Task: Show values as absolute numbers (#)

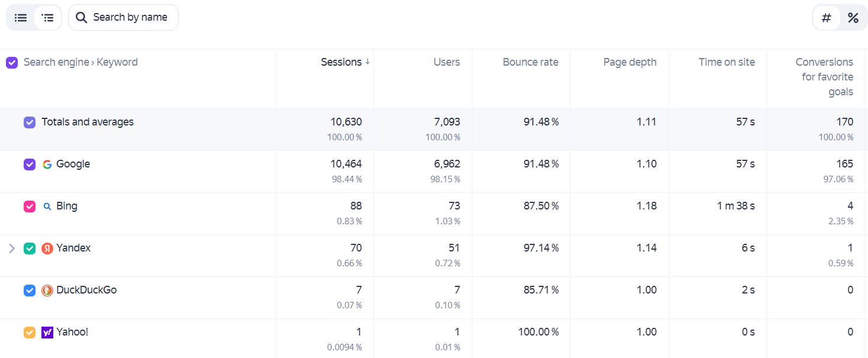Action: click(827, 18)
